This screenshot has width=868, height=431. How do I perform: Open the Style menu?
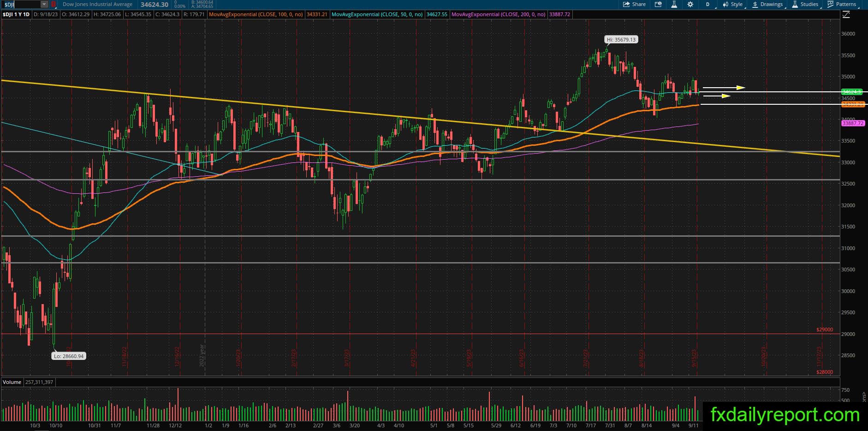tap(732, 4)
